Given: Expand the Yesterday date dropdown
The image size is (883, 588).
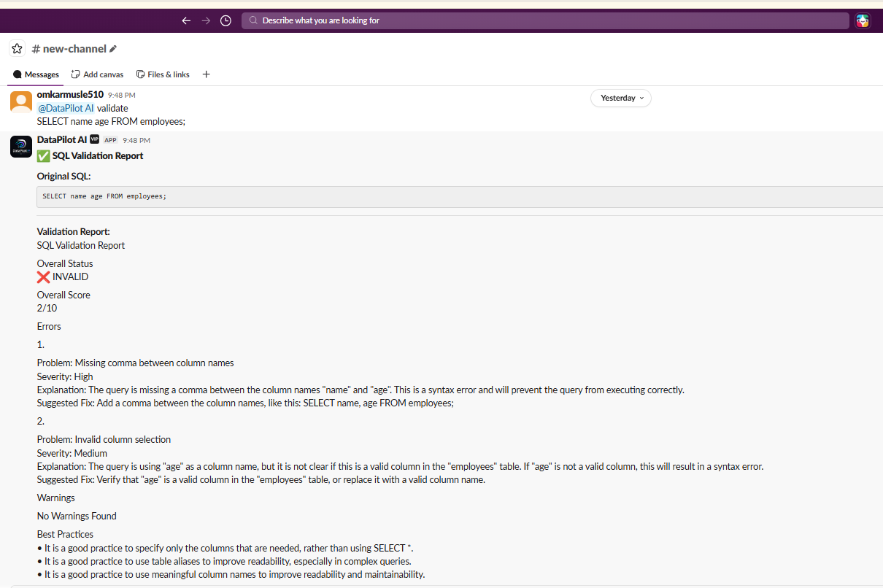Looking at the screenshot, I should (621, 98).
